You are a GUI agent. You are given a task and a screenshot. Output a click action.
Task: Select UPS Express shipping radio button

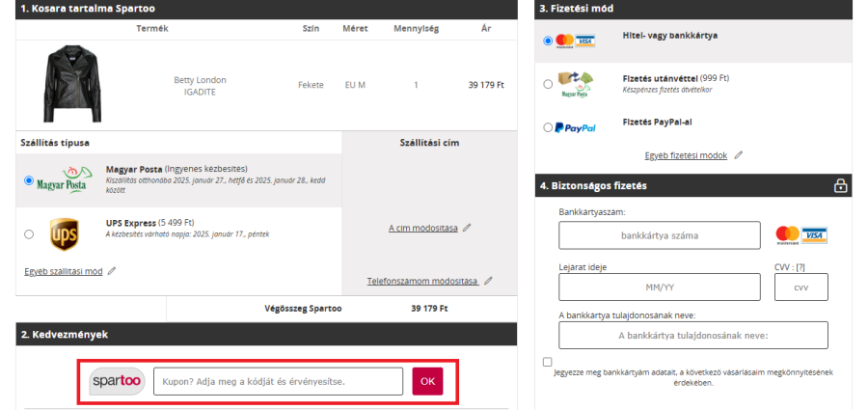(29, 233)
